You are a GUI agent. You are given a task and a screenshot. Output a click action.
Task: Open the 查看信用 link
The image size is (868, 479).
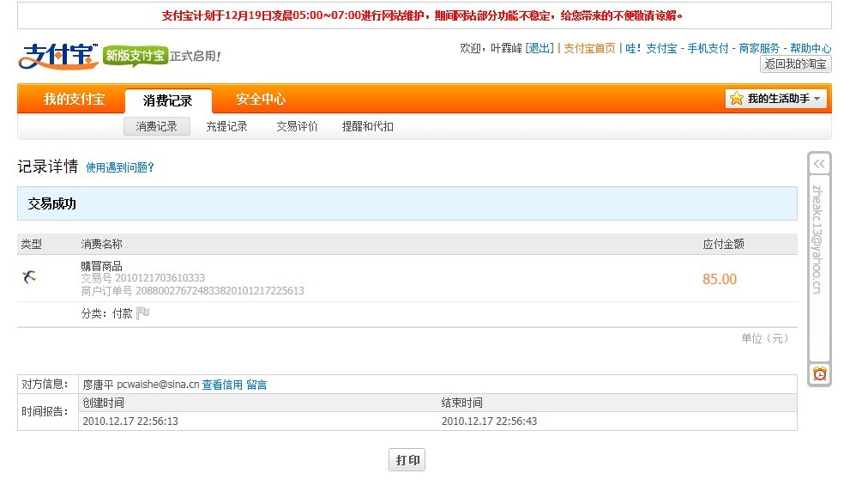(222, 385)
